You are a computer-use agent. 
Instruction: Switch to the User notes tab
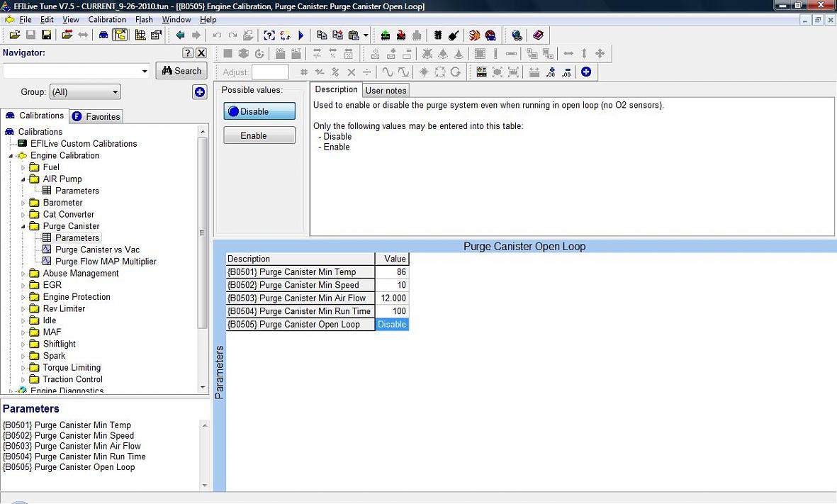(386, 90)
